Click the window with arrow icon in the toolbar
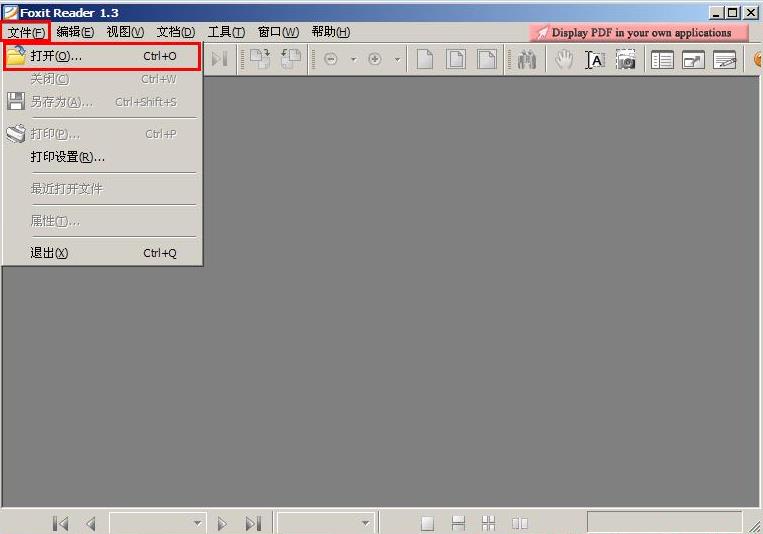Screen dimensions: 763x534 pyautogui.click(x=693, y=60)
